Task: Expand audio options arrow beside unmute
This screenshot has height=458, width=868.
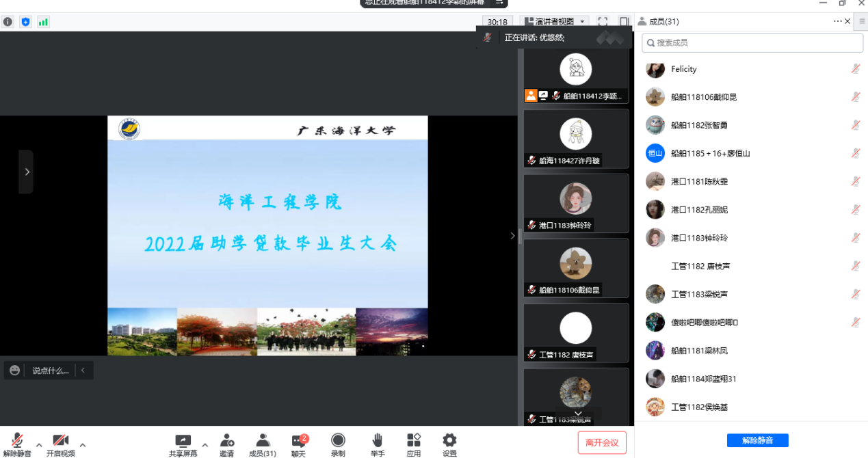Action: (x=39, y=445)
